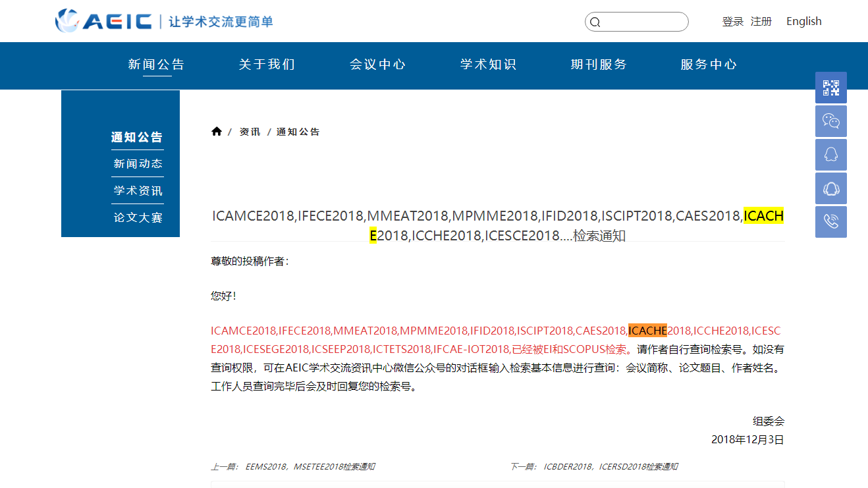The width and height of the screenshot is (868, 488).
Task: Switch language to English
Action: (x=804, y=22)
